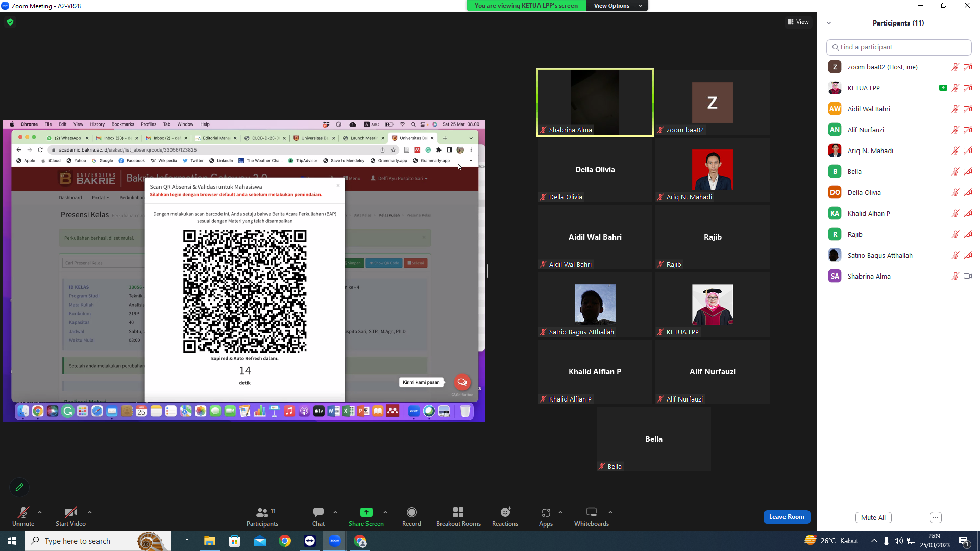Toggle mute for Della Olivia in list
980x551 pixels.
(x=955, y=192)
